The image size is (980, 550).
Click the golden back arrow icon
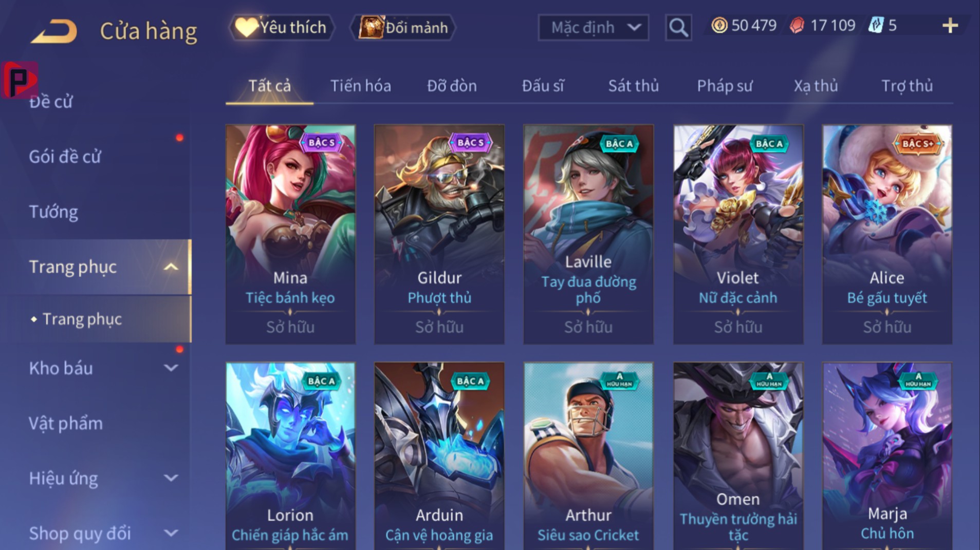tap(54, 31)
